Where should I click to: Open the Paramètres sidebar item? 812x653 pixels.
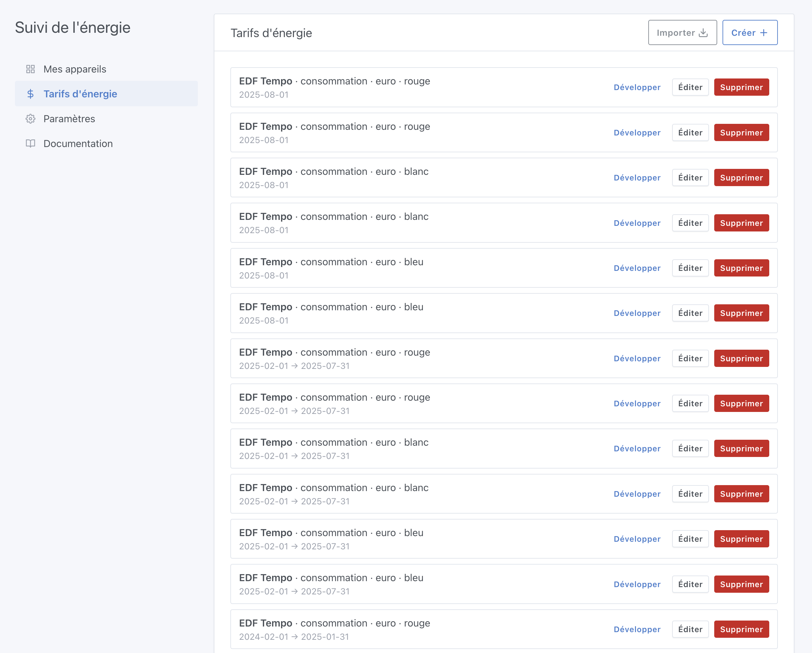click(x=69, y=119)
